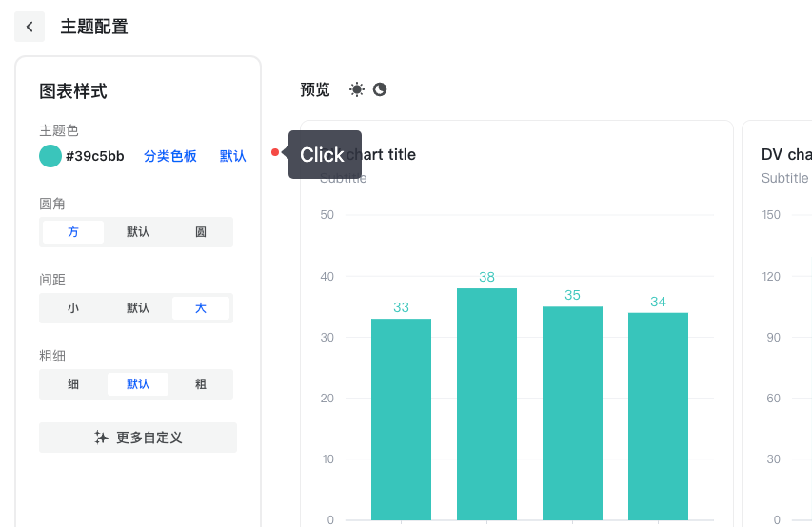This screenshot has height=527, width=812.
Task: Click the #39c5bb hex color value
Action: [95, 156]
